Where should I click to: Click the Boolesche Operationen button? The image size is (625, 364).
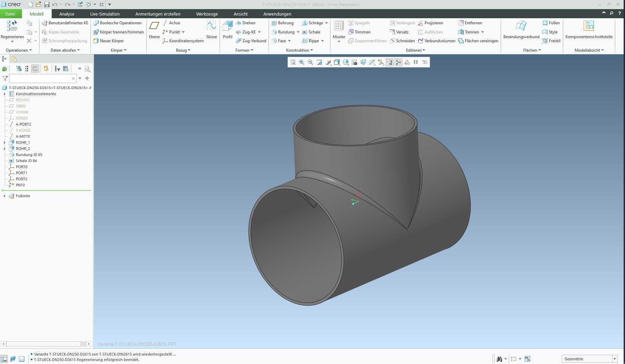tap(118, 23)
